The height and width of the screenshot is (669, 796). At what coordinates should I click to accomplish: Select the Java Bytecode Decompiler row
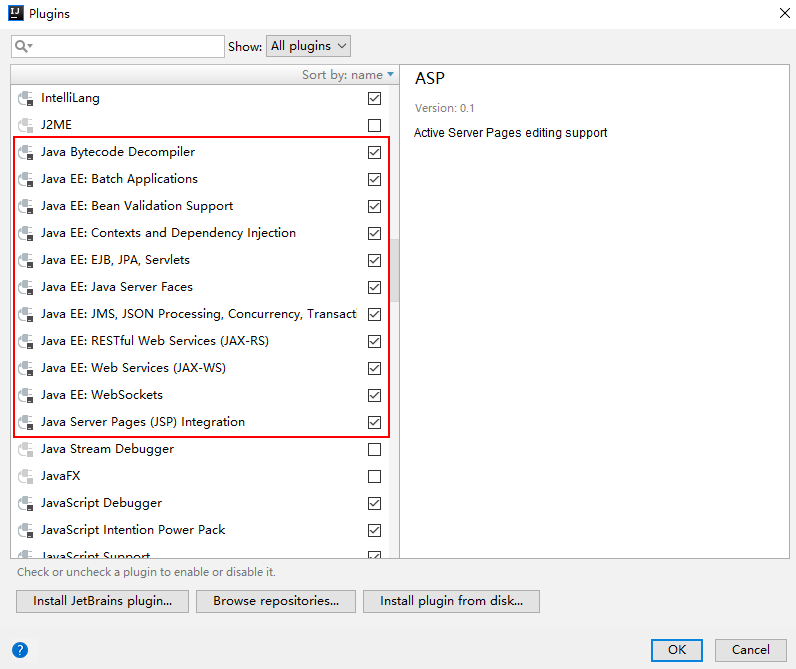click(x=201, y=152)
